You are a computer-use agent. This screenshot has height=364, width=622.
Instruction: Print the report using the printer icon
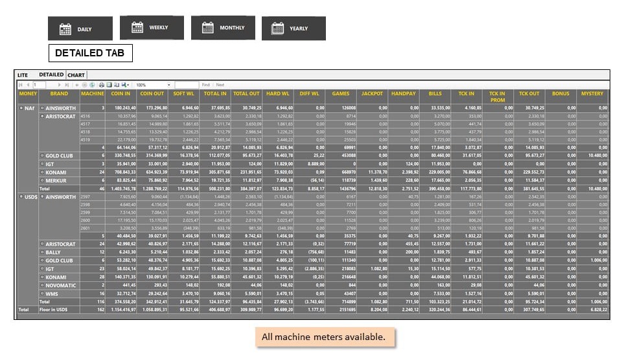click(x=101, y=85)
